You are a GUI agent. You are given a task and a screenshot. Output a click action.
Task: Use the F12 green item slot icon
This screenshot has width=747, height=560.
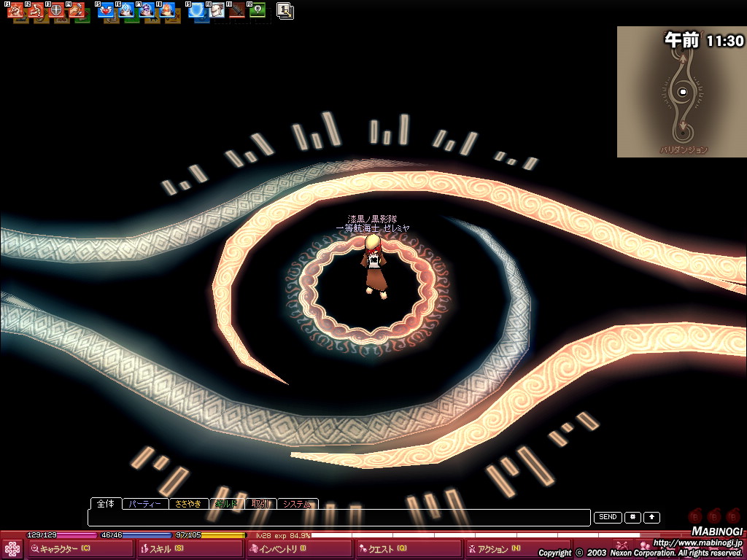point(258,10)
